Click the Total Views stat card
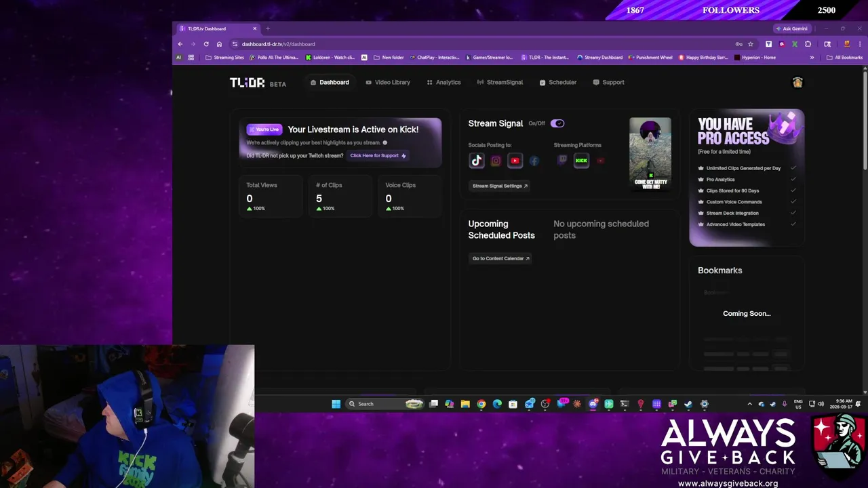Screen dimensions: 868x488 pyautogui.click(x=272, y=196)
